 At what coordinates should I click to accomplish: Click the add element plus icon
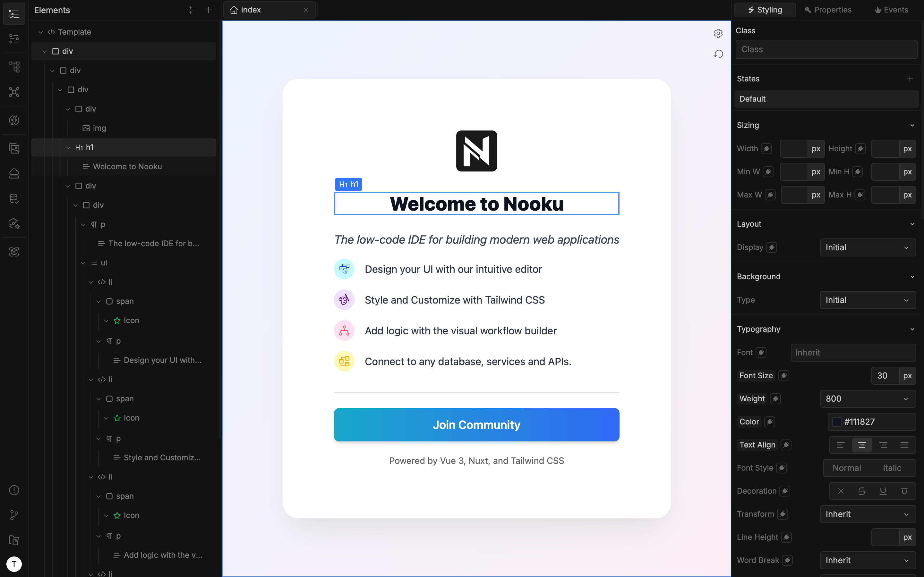click(x=209, y=10)
